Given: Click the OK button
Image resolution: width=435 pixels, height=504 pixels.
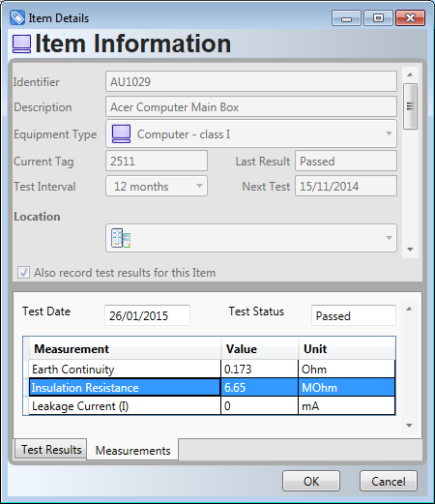Looking at the screenshot, I should [311, 481].
